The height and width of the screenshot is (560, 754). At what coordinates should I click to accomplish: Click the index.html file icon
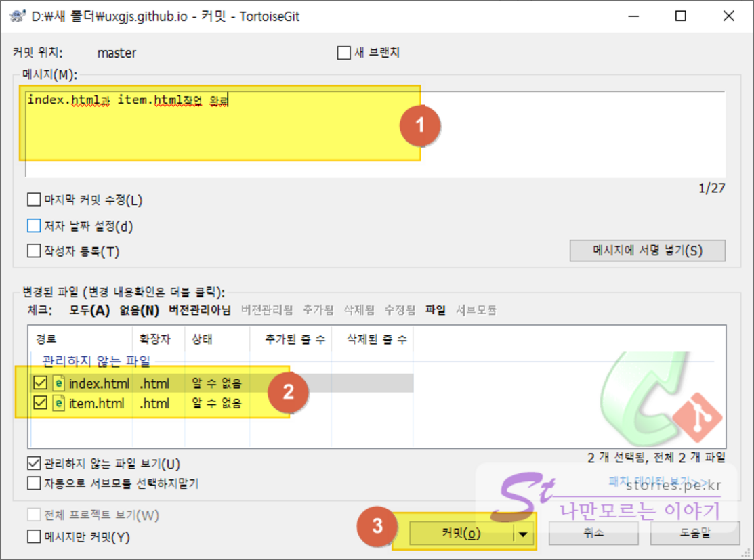click(58, 384)
